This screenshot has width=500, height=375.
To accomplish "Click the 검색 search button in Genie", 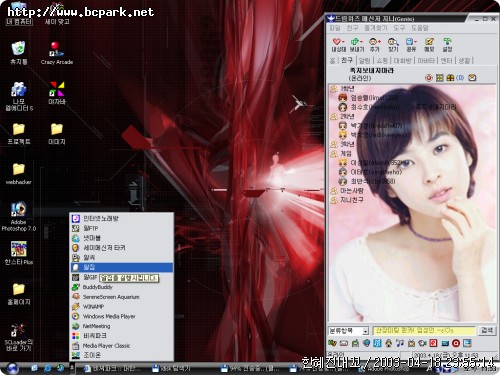I will (487, 330).
